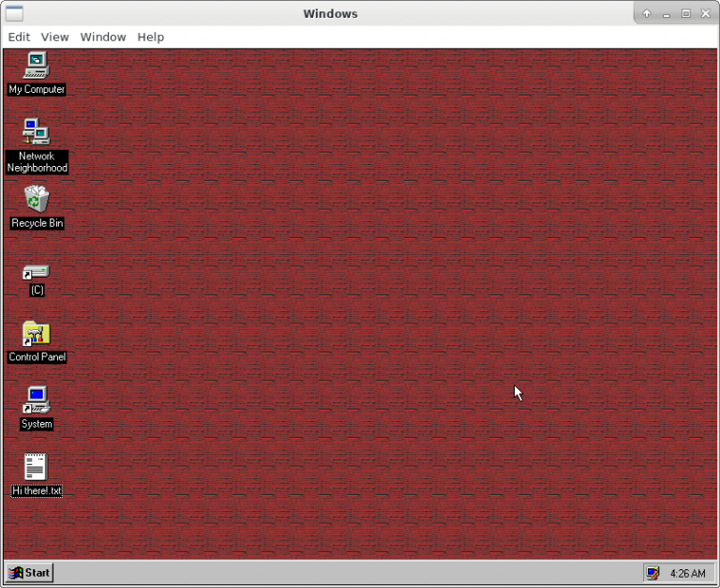Open the Edit menu
Screen dimensions: 720x588
tap(19, 37)
